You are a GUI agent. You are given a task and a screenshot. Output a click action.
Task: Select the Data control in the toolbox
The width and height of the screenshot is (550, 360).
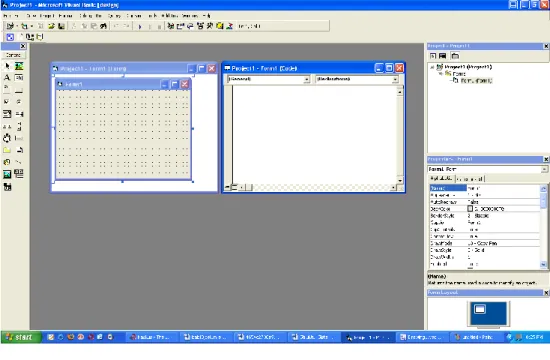[19, 174]
